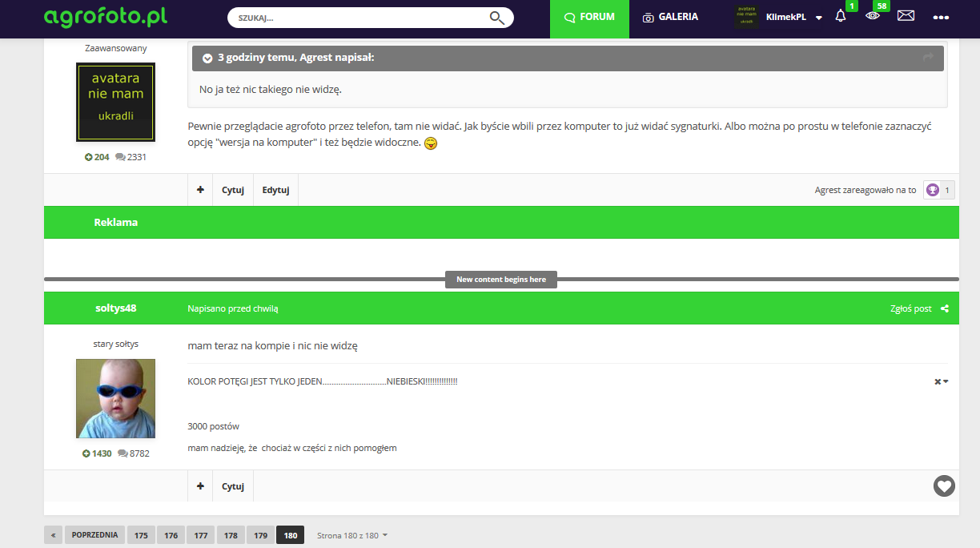Click the share icon on soltys48's post
980x548 pixels.
click(x=945, y=308)
